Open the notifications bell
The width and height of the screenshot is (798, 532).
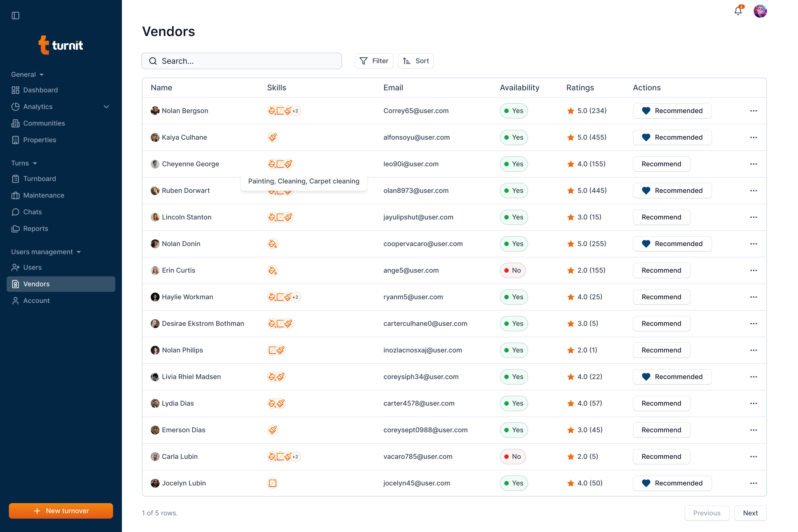(738, 11)
